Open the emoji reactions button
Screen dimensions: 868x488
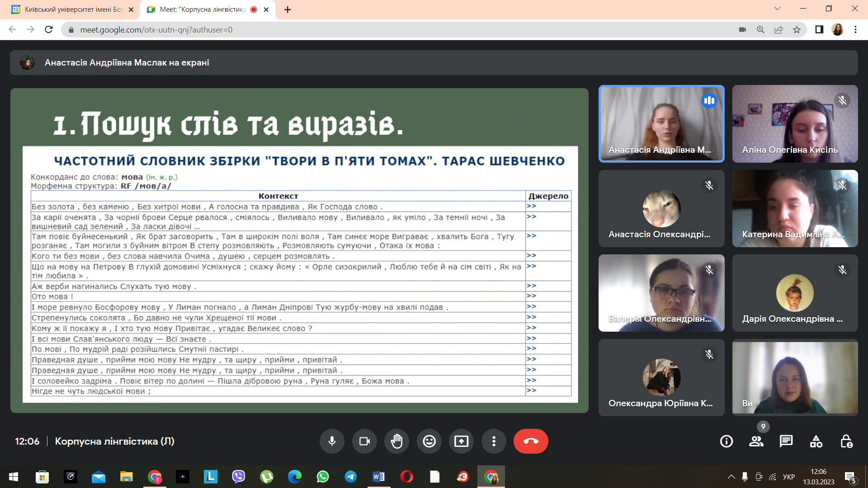click(x=429, y=441)
